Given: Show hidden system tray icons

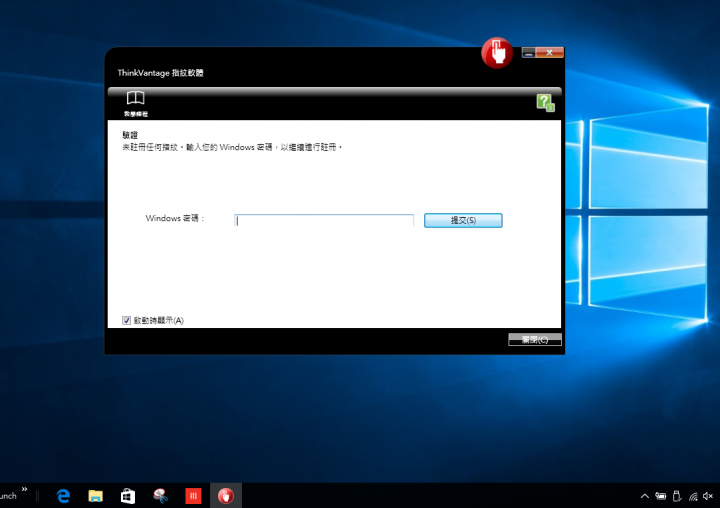Looking at the screenshot, I should (645, 496).
